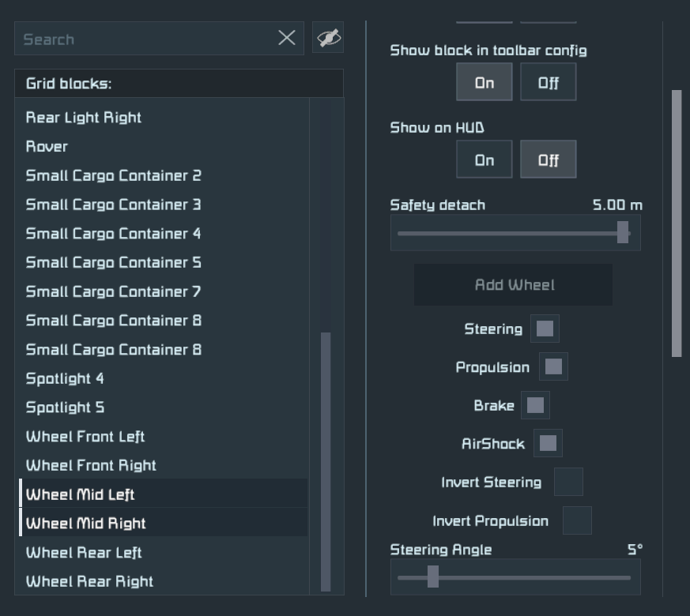Screen dimensions: 690x616
Task: Enable the Invert Propulsion checkbox
Action: [577, 520]
